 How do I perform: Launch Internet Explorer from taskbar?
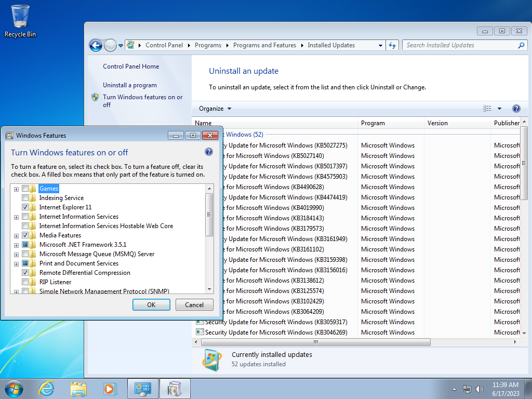pos(46,389)
